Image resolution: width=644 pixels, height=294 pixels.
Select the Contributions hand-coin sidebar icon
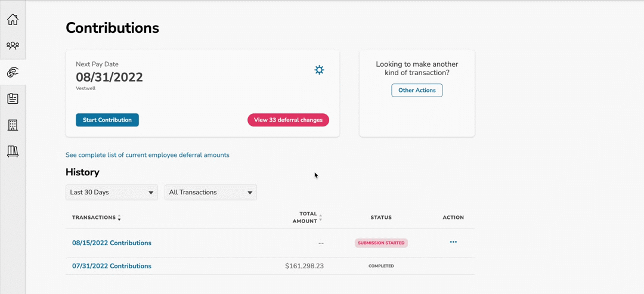13,72
